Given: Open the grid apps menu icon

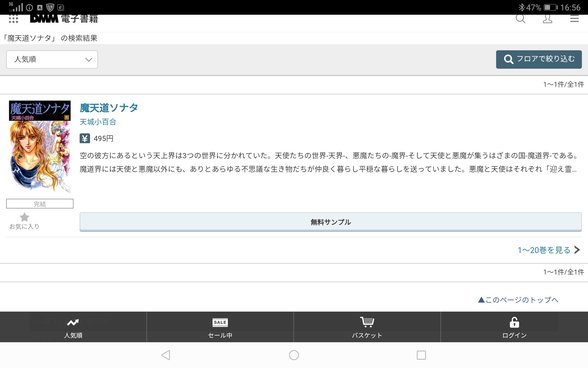Looking at the screenshot, I should click(13, 19).
